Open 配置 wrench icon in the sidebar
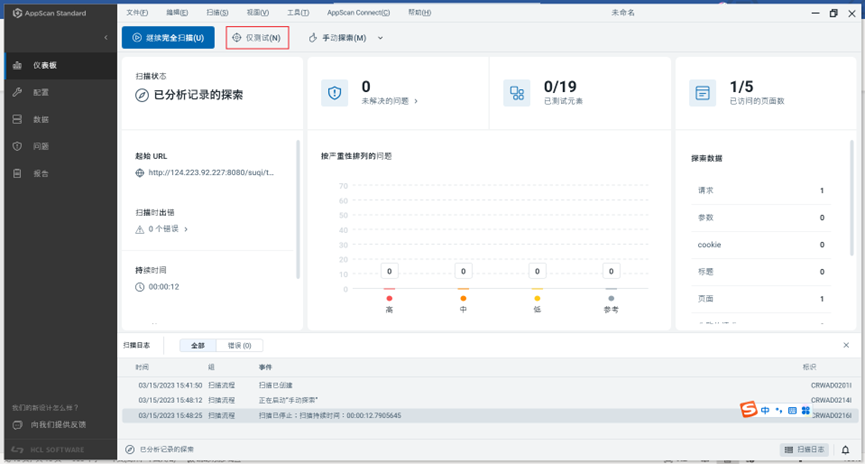This screenshot has height=464, width=865. (x=17, y=92)
